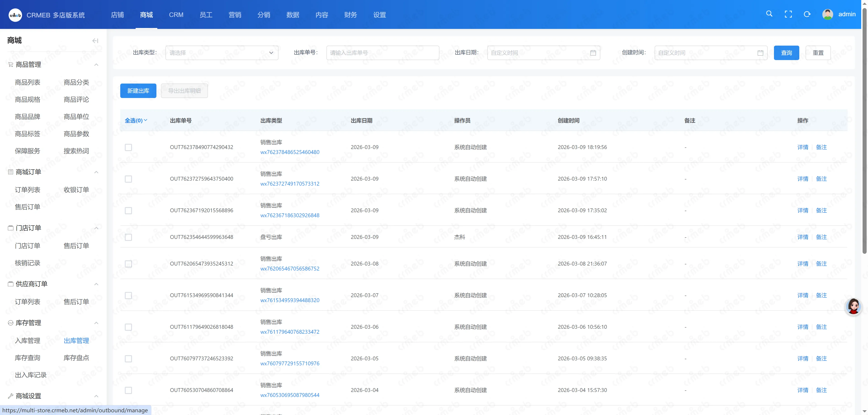The width and height of the screenshot is (868, 415).
Task: Collapse the 库存管理 section chevron
Action: pyautogui.click(x=96, y=323)
